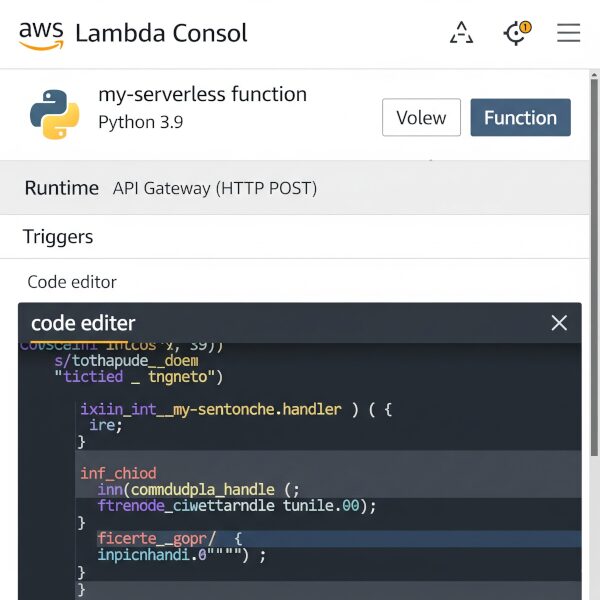Open notifications icon with orange badge
Screen dimensions: 600x600
tap(517, 33)
